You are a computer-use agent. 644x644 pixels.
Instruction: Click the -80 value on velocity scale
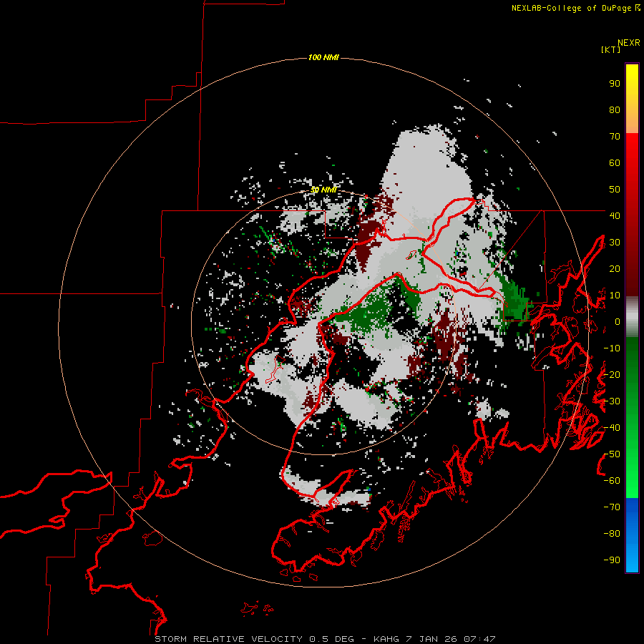tap(612, 534)
